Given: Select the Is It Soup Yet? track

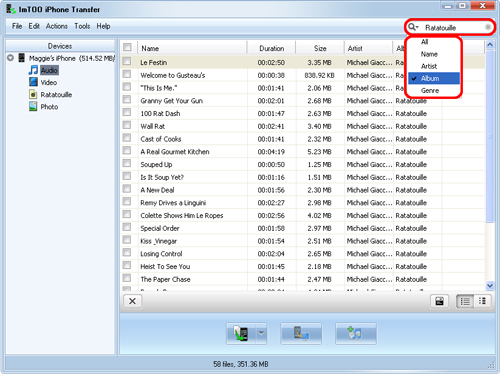Looking at the screenshot, I should pyautogui.click(x=162, y=177).
